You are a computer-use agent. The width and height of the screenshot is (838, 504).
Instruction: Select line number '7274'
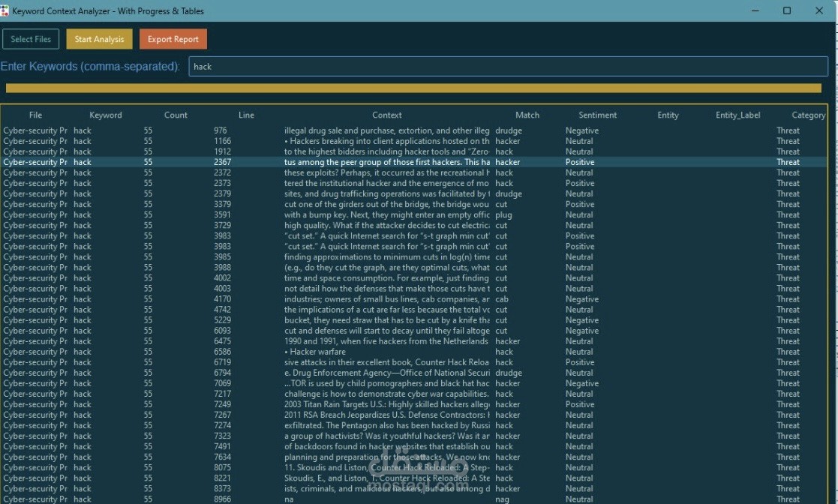222,425
